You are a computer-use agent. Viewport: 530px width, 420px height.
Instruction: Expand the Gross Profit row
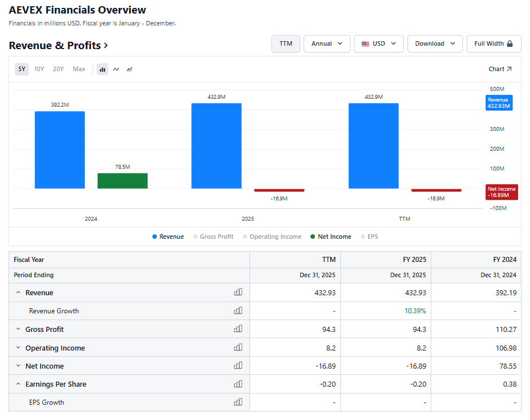tap(18, 329)
